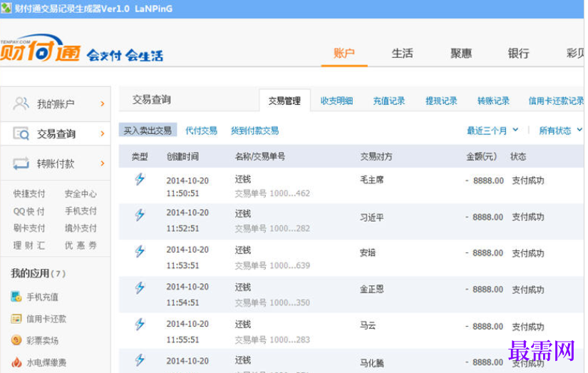Screen dimensions: 588x373
Task: Open 彩票卖场 lottery icon
Action: point(16,340)
